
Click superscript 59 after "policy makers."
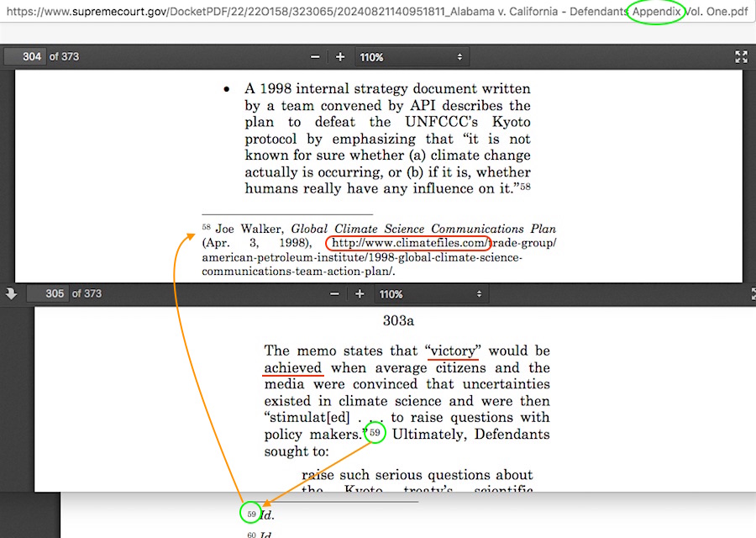click(375, 433)
